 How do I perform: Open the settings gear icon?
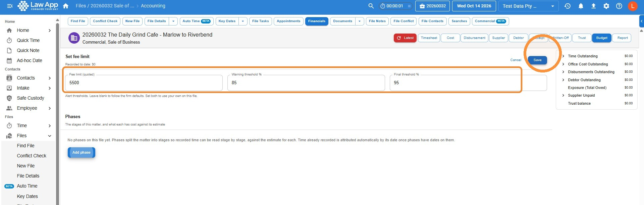[x=606, y=6]
